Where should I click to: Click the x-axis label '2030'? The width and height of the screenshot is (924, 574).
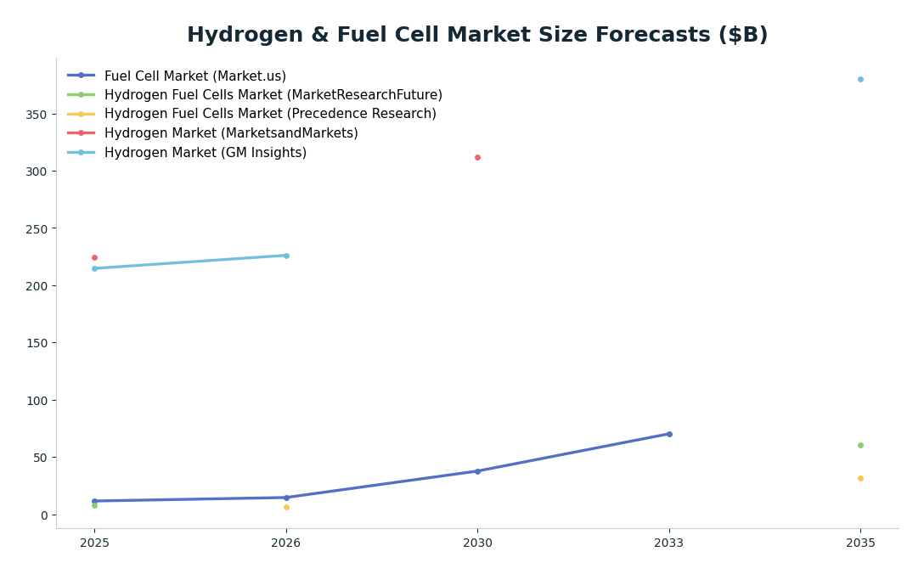coord(477,543)
